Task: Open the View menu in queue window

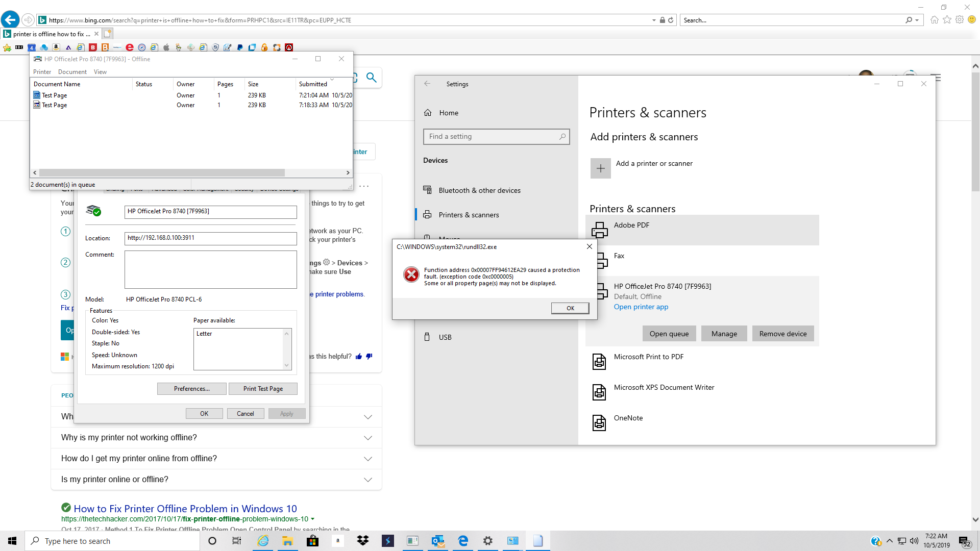Action: (x=100, y=72)
